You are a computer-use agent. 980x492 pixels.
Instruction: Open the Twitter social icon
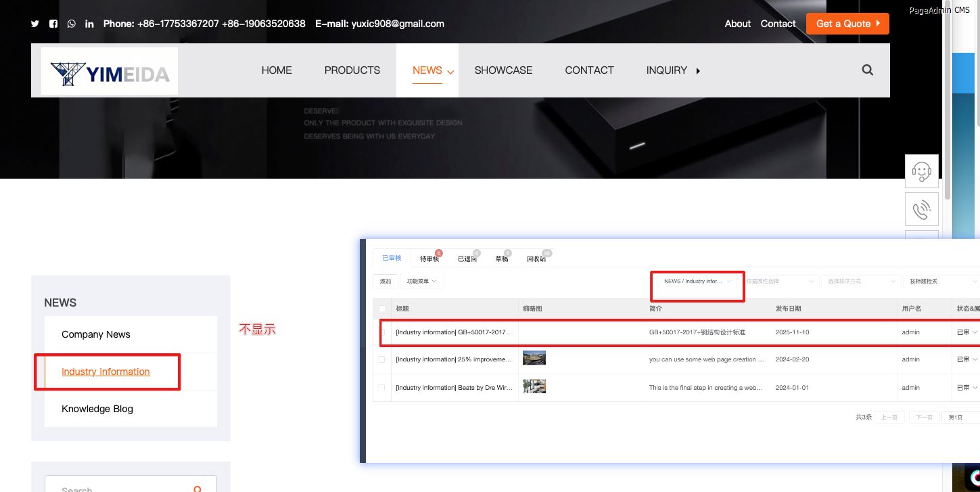(35, 24)
